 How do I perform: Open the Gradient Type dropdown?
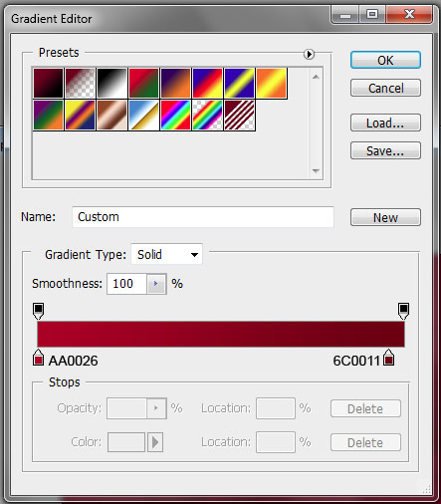pos(166,255)
